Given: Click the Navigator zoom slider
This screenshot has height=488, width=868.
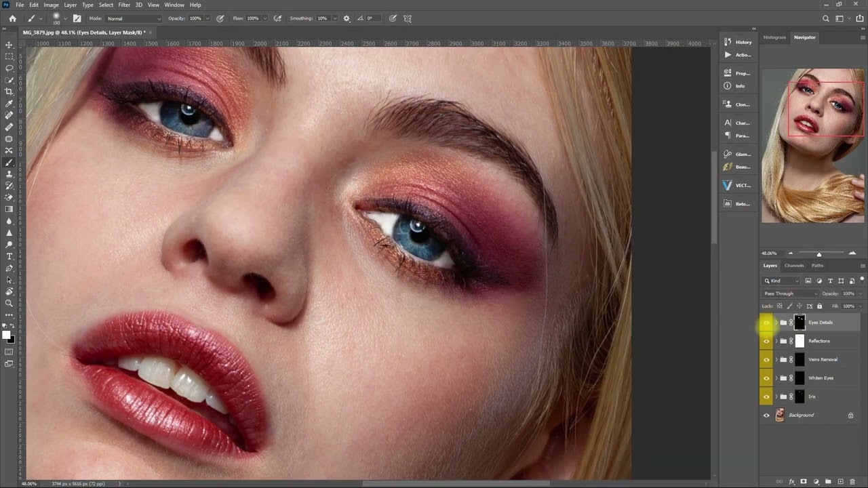Looking at the screenshot, I should pos(819,253).
